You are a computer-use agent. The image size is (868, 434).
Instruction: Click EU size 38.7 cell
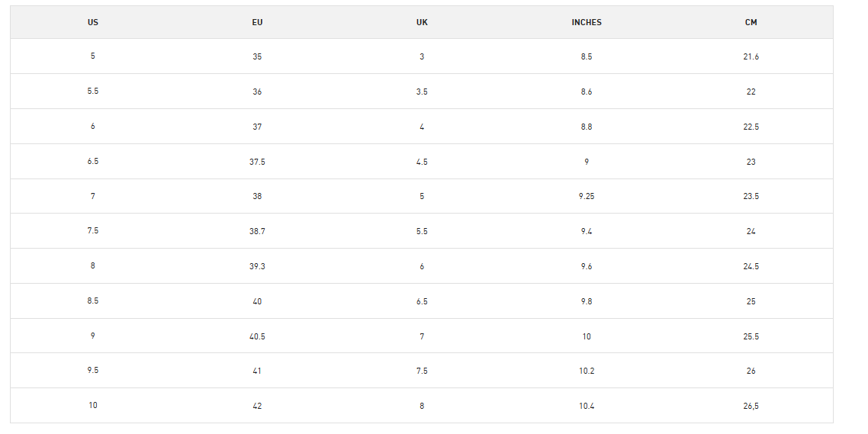[x=257, y=231]
